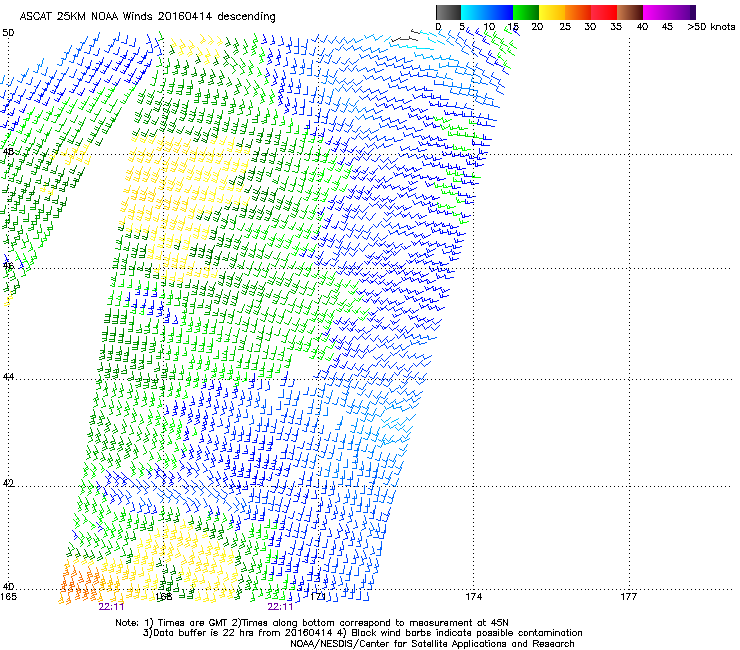
Task: Click the '10' label under the color bar
Action: (x=489, y=27)
